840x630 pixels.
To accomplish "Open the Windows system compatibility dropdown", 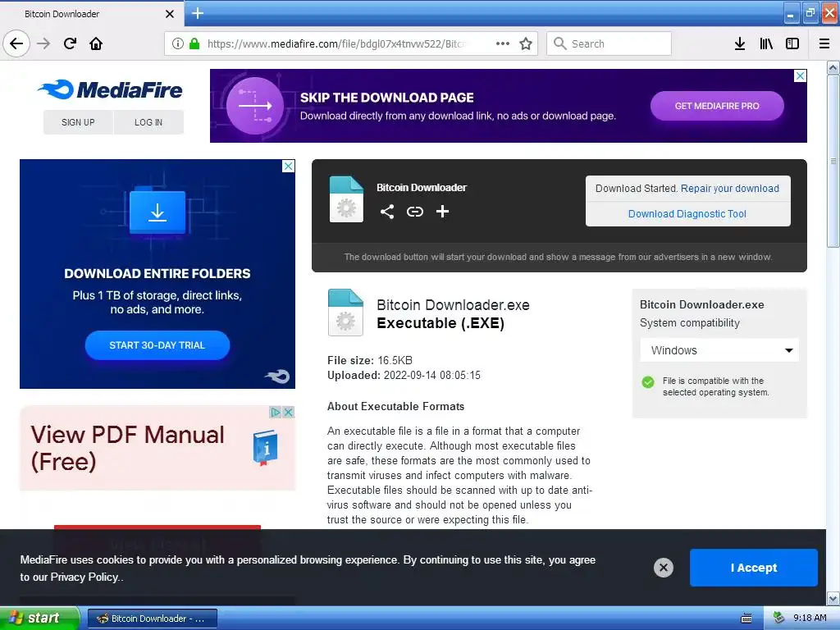I will (x=719, y=350).
